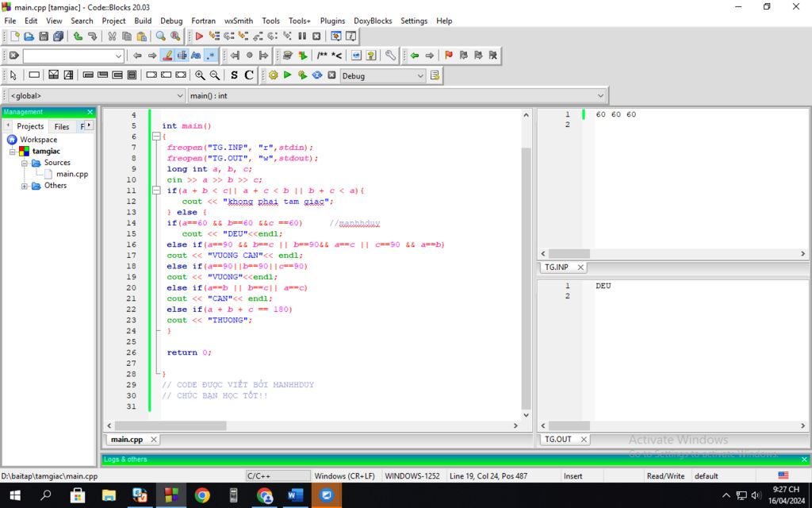Viewport: 812px width, 508px height.
Task: Open the Settings menu
Action: pos(414,21)
